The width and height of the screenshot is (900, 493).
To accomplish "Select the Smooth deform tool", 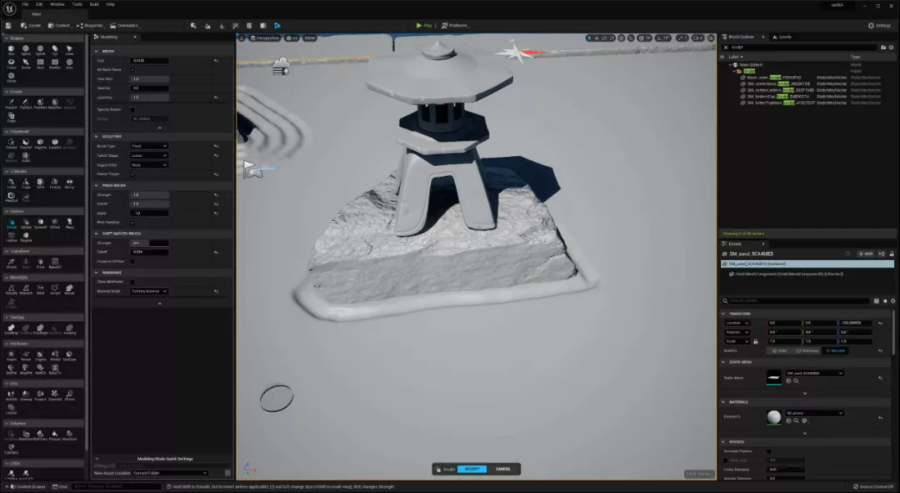I will [x=40, y=223].
